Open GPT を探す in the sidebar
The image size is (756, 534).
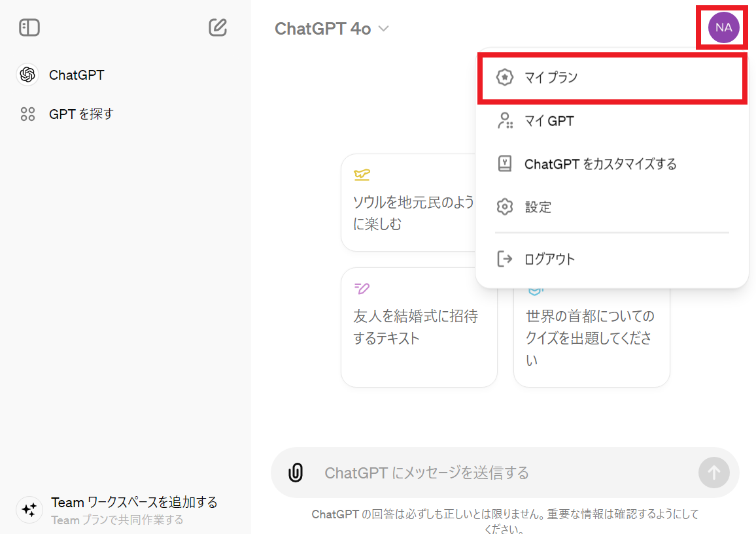tap(82, 114)
